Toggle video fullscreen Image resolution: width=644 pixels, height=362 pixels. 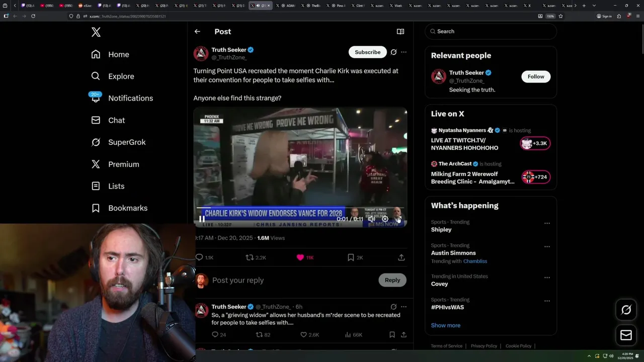coord(398,219)
